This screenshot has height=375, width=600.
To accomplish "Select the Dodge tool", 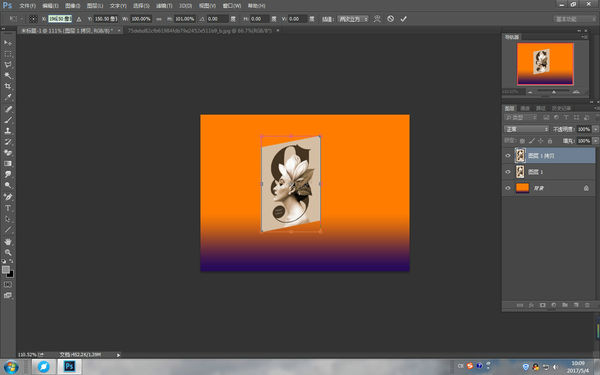I will click(8, 185).
